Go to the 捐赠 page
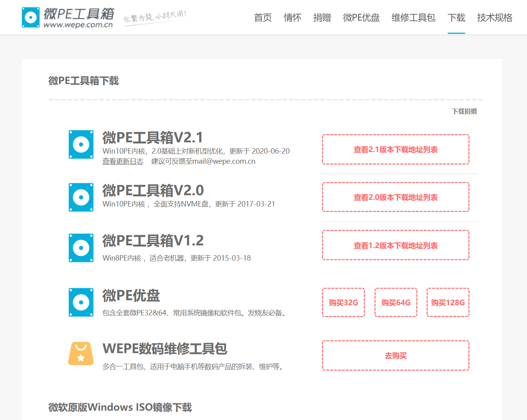The width and height of the screenshot is (527, 420). click(x=322, y=17)
